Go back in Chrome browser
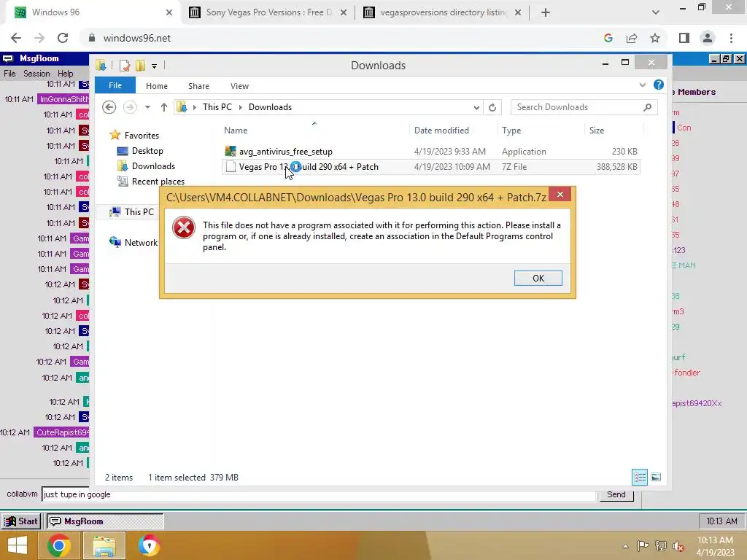 [x=16, y=38]
